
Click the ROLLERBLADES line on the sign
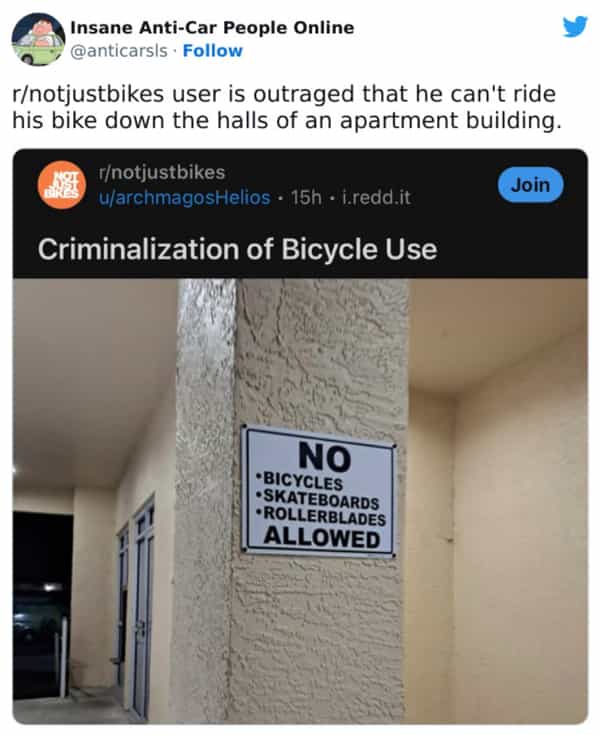321,515
